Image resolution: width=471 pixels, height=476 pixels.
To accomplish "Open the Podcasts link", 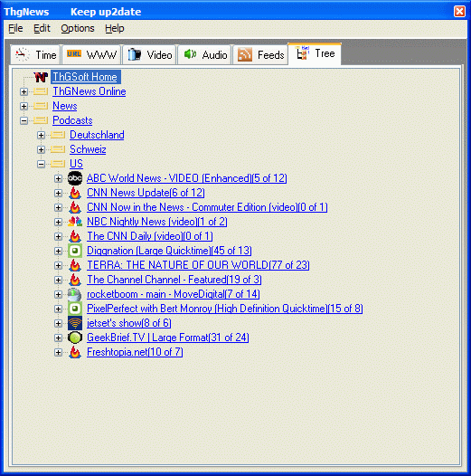I will tap(72, 120).
